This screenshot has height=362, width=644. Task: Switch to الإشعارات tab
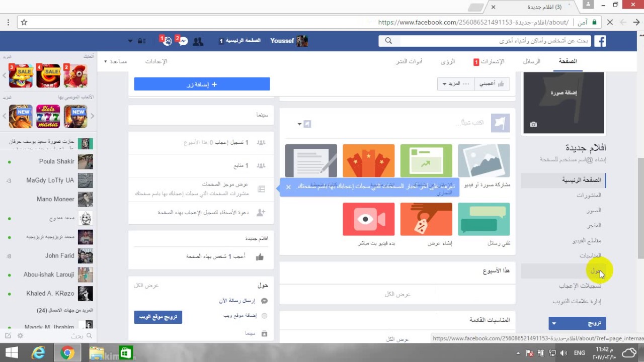pyautogui.click(x=489, y=61)
